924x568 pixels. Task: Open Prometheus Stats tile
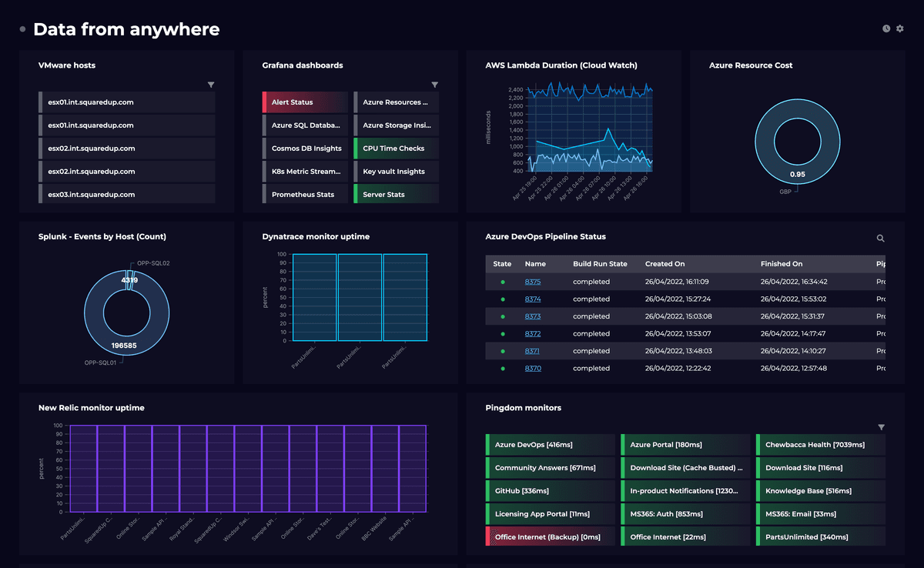tap(305, 194)
